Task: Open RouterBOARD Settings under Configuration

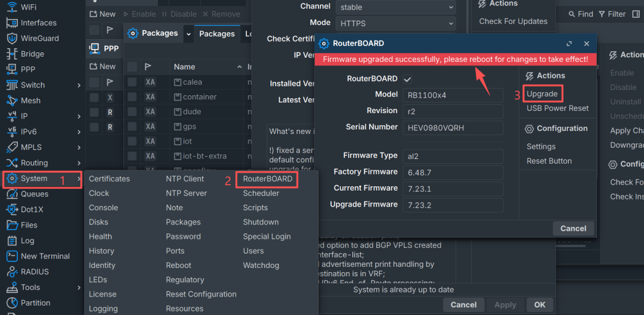Action: [541, 146]
